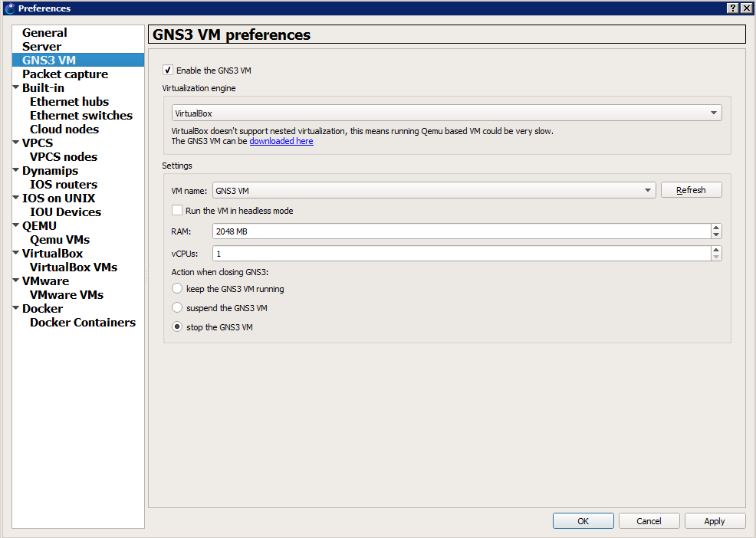Screen dimensions: 756x538
Task: Open Qemu VMs settings
Action: pos(60,239)
